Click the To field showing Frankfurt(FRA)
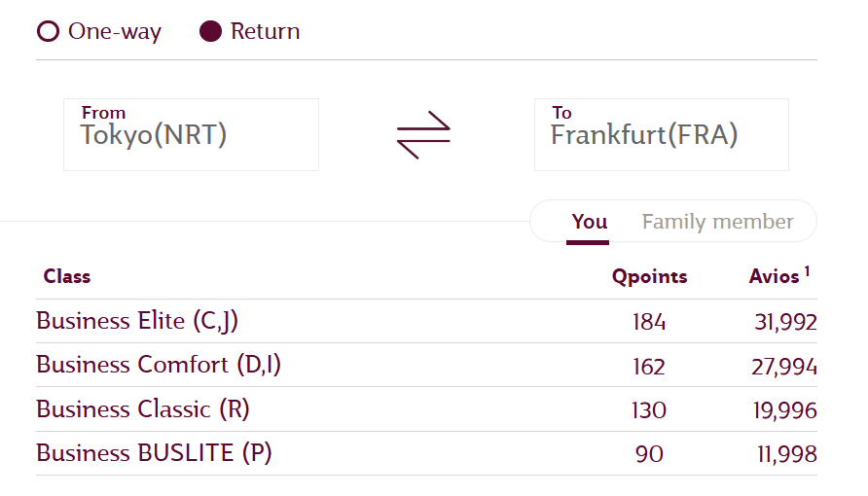The height and width of the screenshot is (496, 868). point(661,134)
